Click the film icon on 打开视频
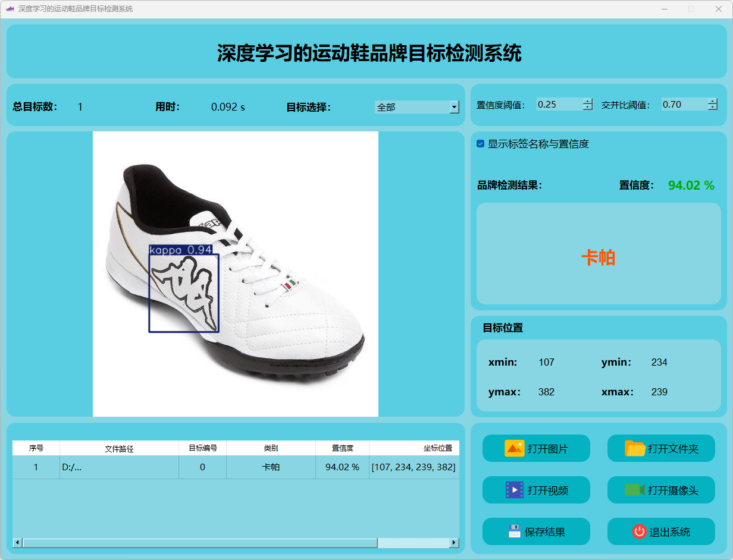 [514, 490]
